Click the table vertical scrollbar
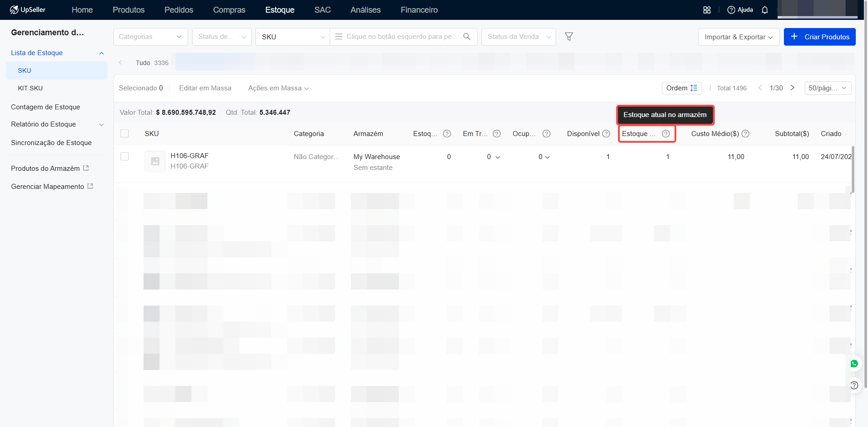The width and height of the screenshot is (868, 427). (853, 169)
